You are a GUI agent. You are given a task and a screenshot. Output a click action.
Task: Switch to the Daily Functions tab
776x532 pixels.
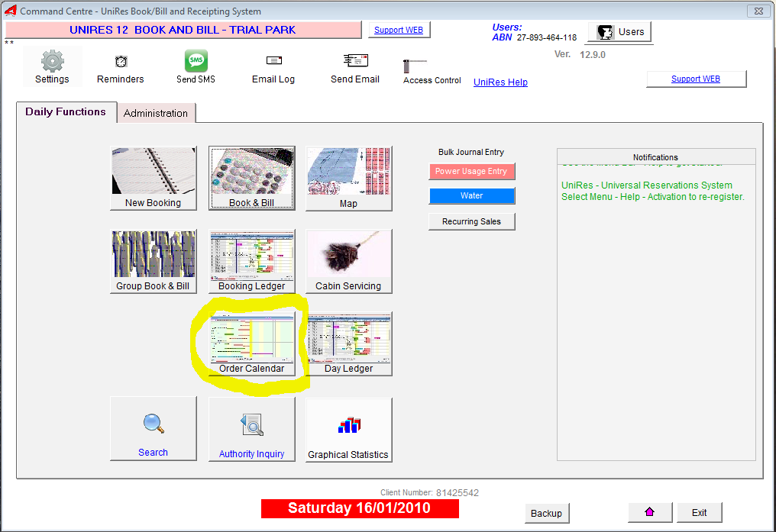click(x=66, y=111)
